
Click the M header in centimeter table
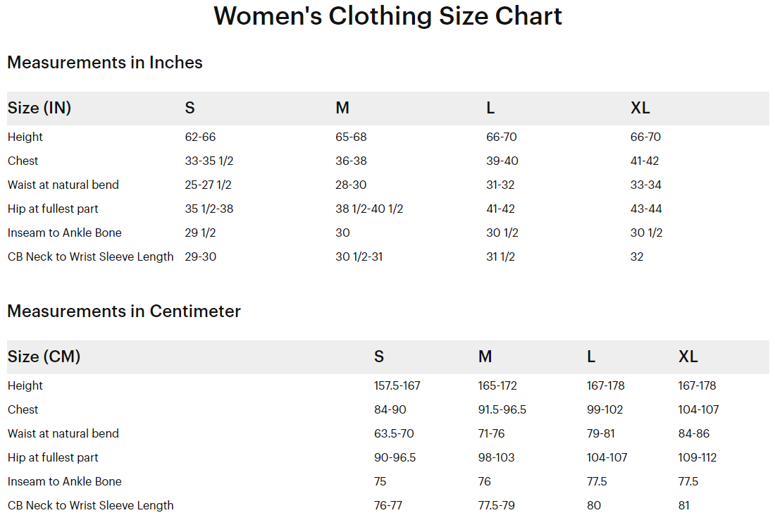[x=485, y=357]
